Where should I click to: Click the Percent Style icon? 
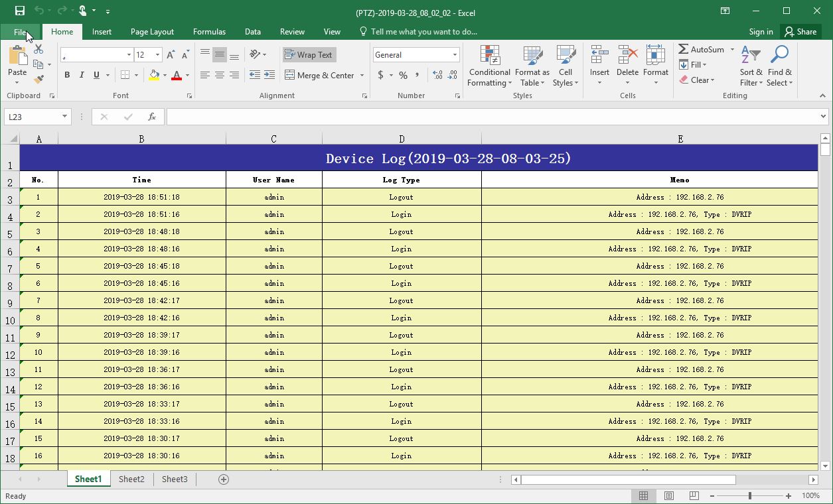pyautogui.click(x=403, y=76)
